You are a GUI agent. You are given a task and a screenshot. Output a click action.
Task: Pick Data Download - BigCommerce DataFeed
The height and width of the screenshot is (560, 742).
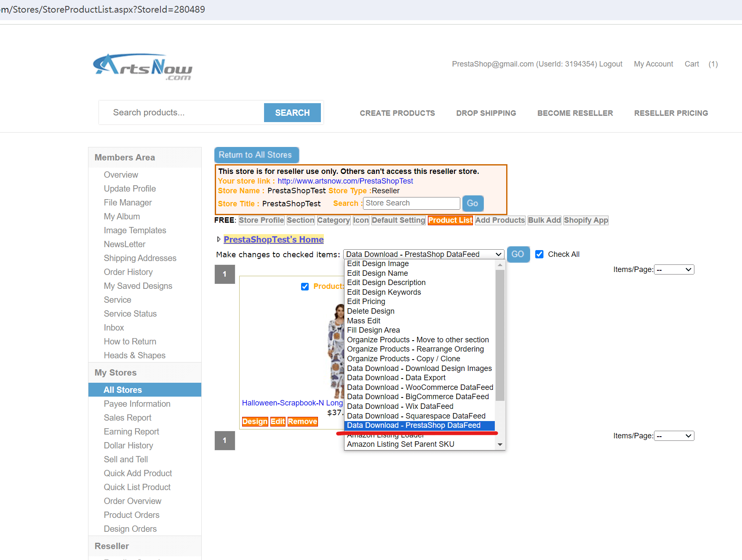(419, 397)
